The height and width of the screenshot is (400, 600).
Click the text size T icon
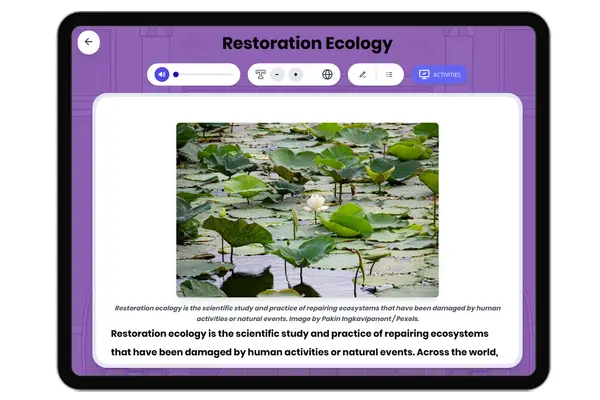pyautogui.click(x=261, y=74)
